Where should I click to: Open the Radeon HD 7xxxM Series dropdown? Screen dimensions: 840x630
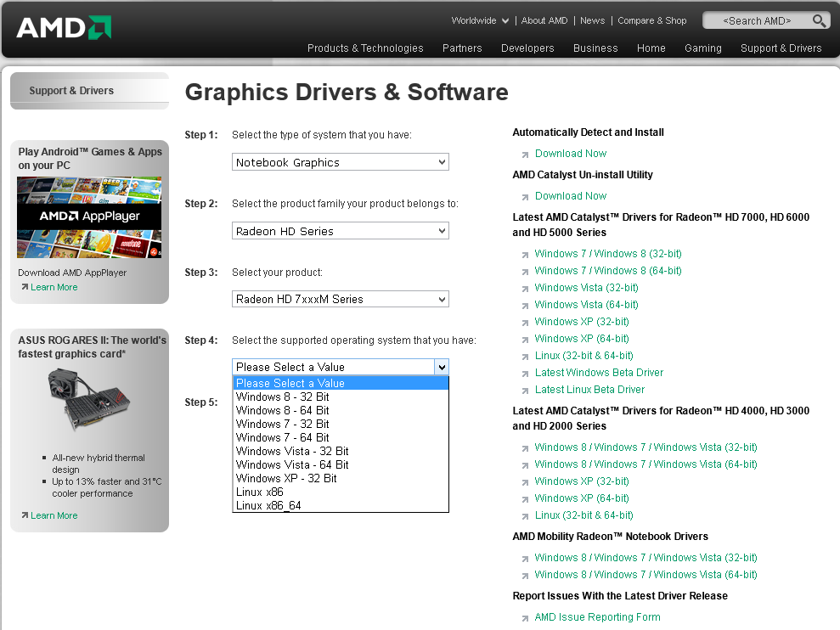coord(341,299)
